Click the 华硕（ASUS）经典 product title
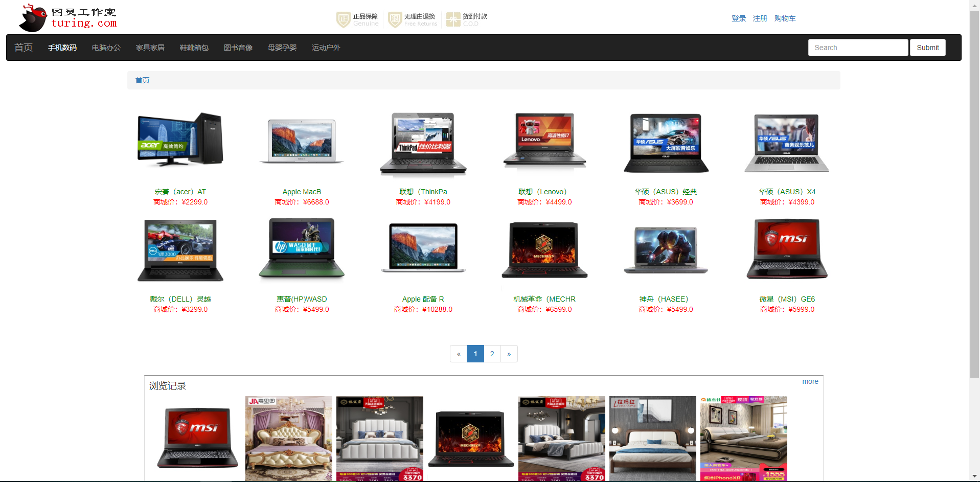Screen dimensions: 980x482 (666, 192)
